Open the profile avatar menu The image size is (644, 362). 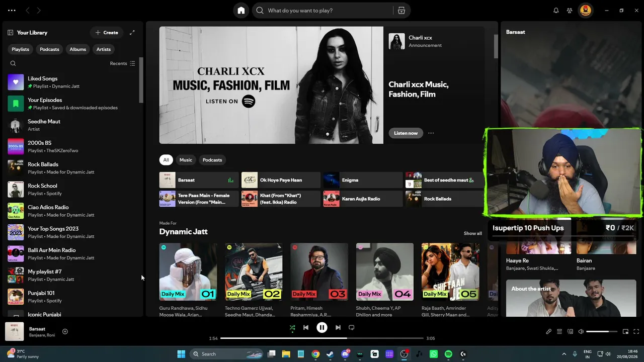[585, 11]
